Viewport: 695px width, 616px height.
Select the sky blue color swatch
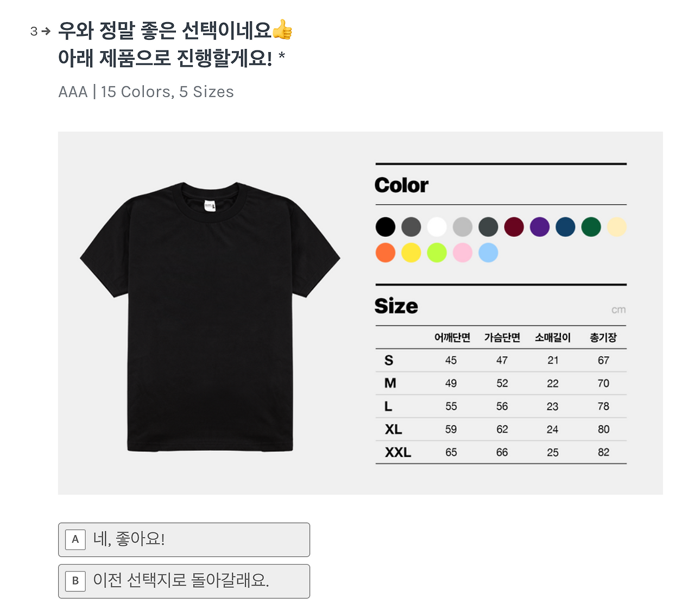(488, 252)
